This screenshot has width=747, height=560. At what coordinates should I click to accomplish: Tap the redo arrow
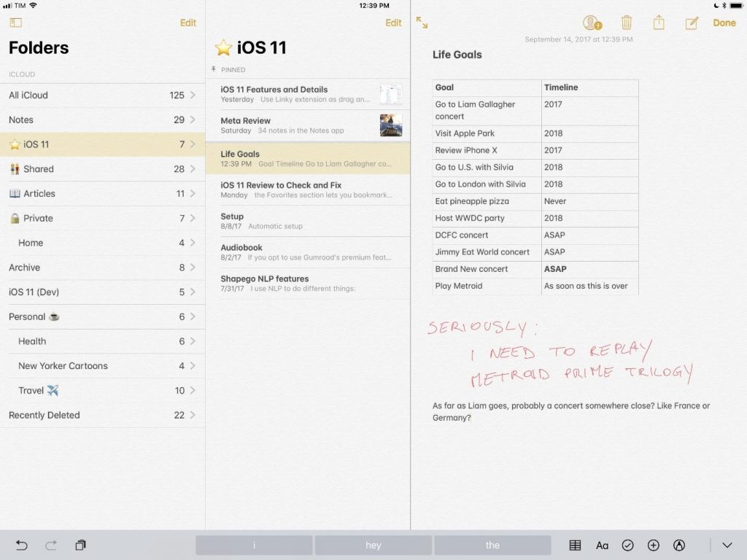(51, 545)
